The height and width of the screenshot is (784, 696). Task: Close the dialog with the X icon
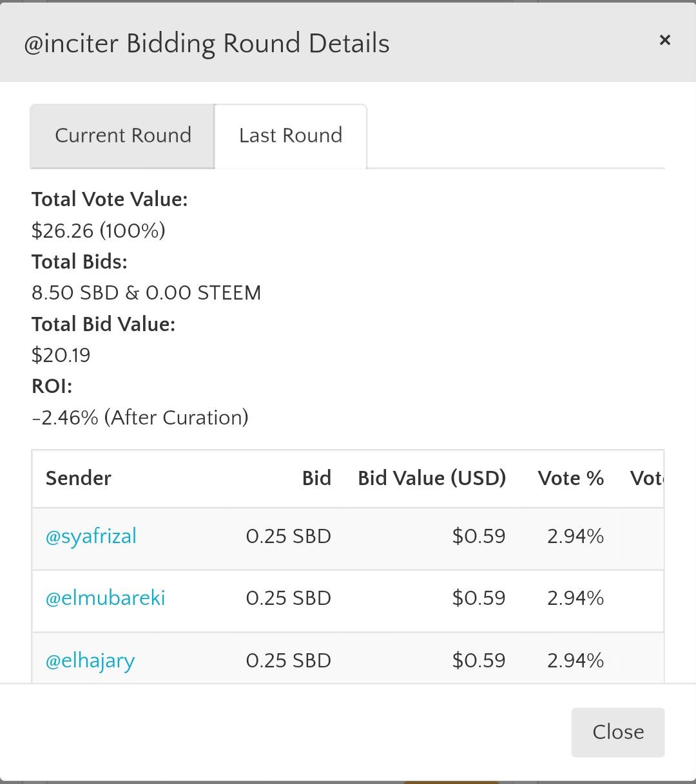[665, 40]
